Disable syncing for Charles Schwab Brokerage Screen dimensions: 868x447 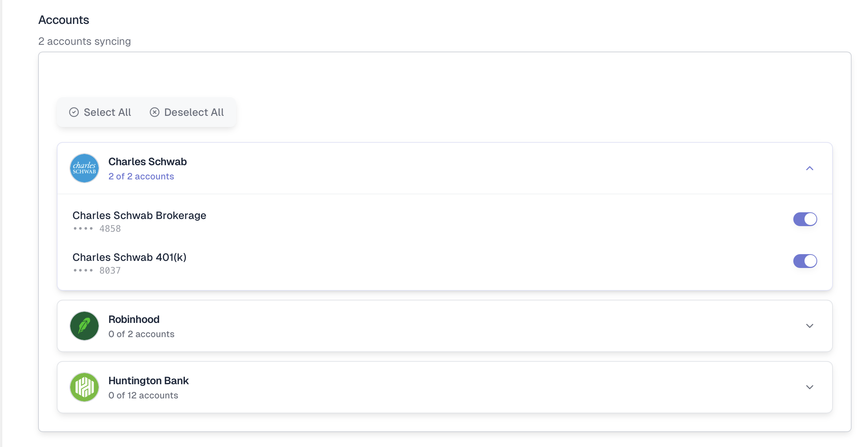pyautogui.click(x=805, y=219)
